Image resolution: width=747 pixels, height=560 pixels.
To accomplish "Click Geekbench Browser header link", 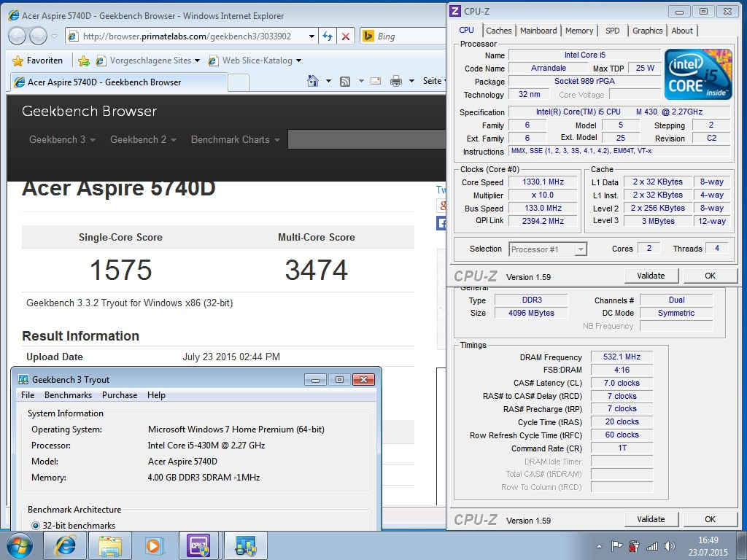I will (x=89, y=111).
